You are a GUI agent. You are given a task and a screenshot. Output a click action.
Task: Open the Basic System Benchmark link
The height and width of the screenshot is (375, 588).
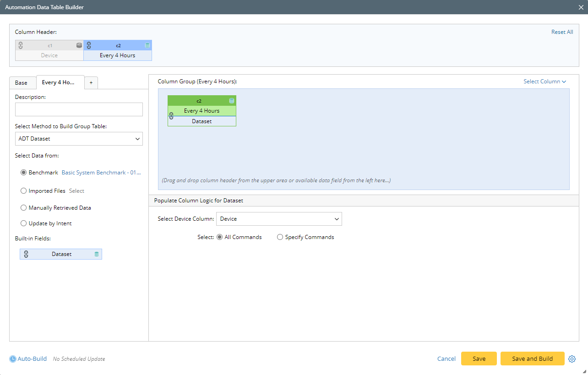pyautogui.click(x=101, y=173)
